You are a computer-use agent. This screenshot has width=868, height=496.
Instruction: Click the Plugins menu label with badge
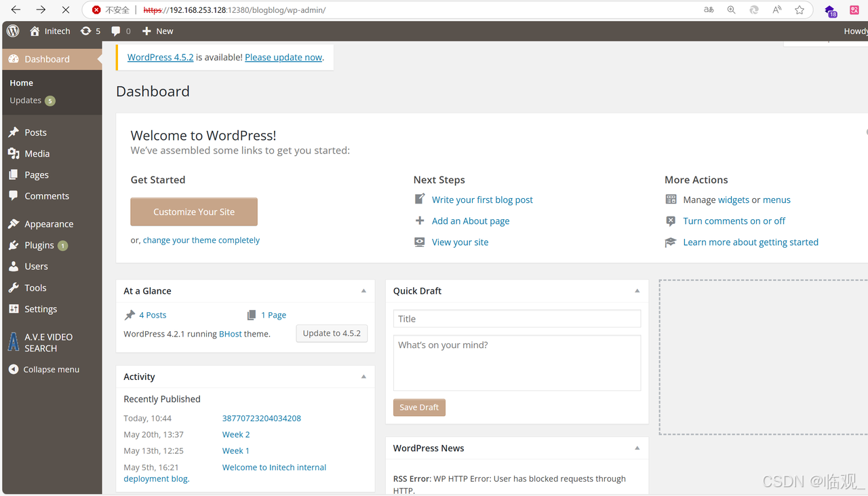click(46, 245)
